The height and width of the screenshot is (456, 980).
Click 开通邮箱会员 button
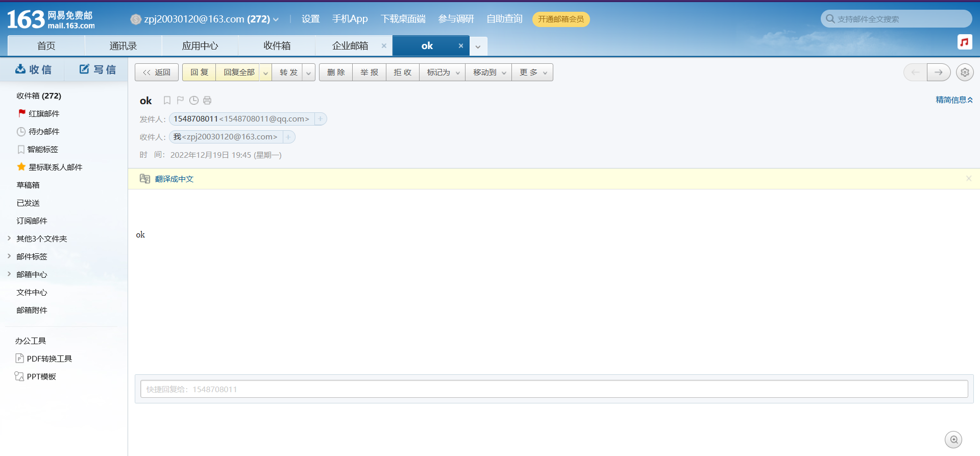[561, 19]
